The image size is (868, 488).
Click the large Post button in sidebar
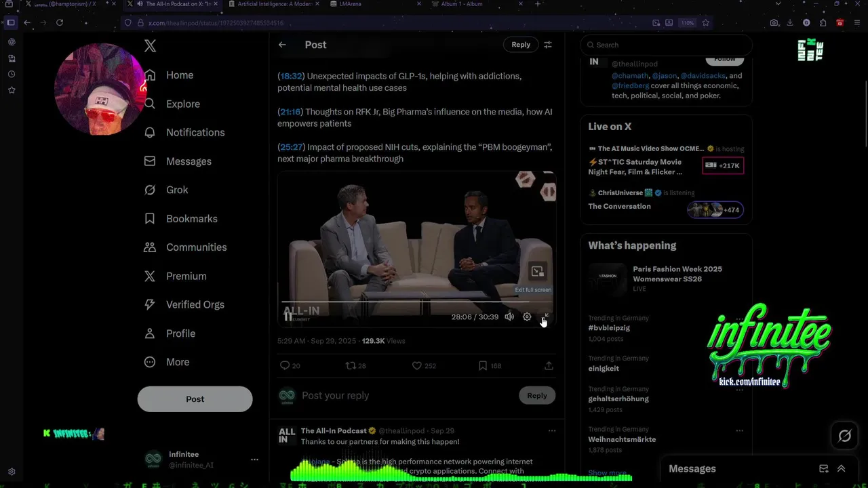(x=195, y=399)
